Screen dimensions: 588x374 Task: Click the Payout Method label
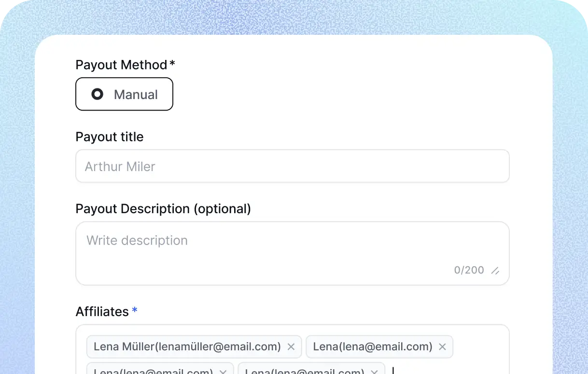tap(121, 65)
